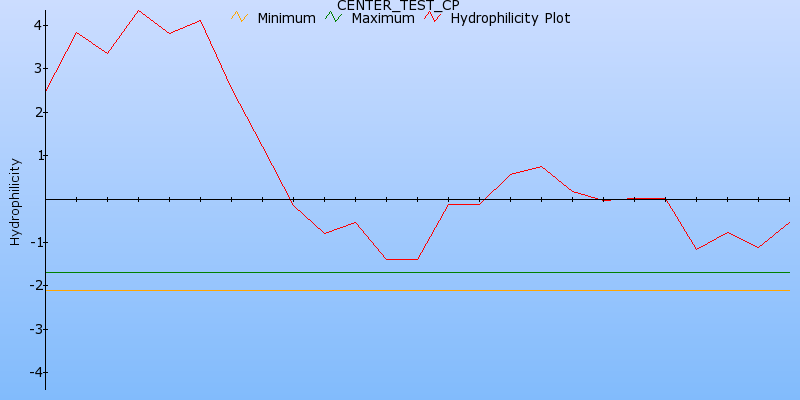Click the highest peak of the red plot
Viewport: 800px width, 400px height.
(138, 11)
